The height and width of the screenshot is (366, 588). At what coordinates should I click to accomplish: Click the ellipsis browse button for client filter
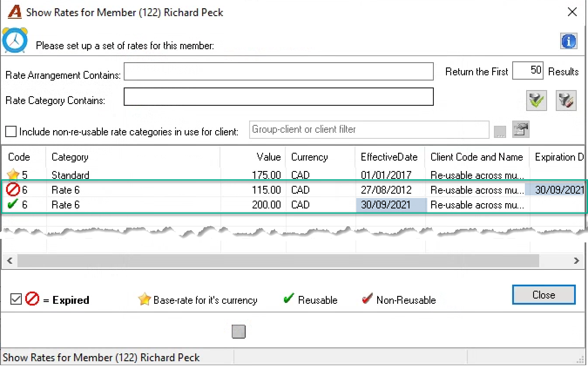(x=500, y=132)
